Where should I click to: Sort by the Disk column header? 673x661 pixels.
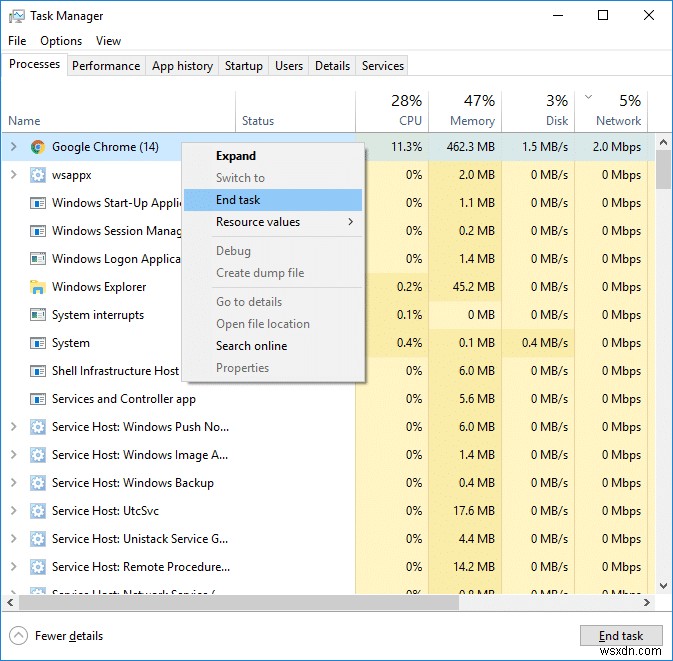538,112
